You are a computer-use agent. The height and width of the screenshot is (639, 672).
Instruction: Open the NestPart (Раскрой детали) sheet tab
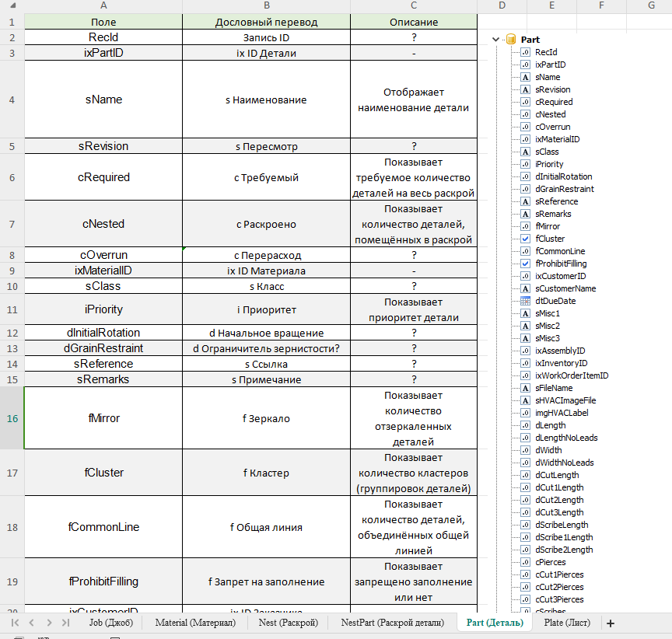point(393,623)
